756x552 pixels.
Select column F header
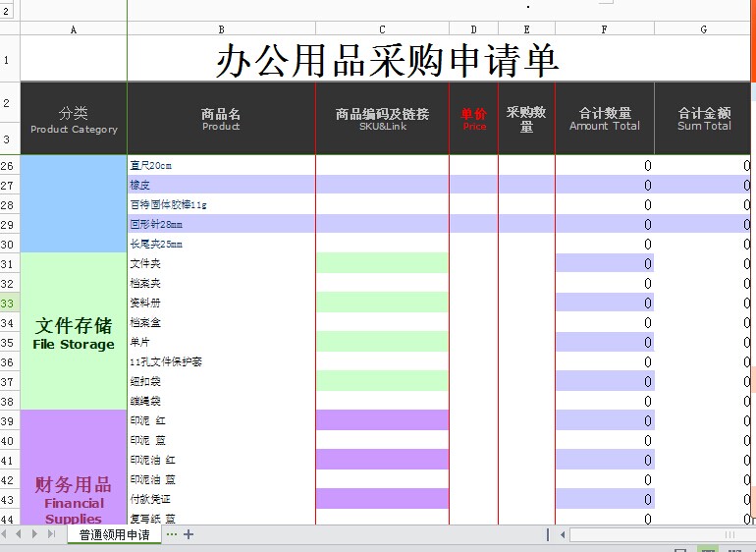pyautogui.click(x=604, y=29)
